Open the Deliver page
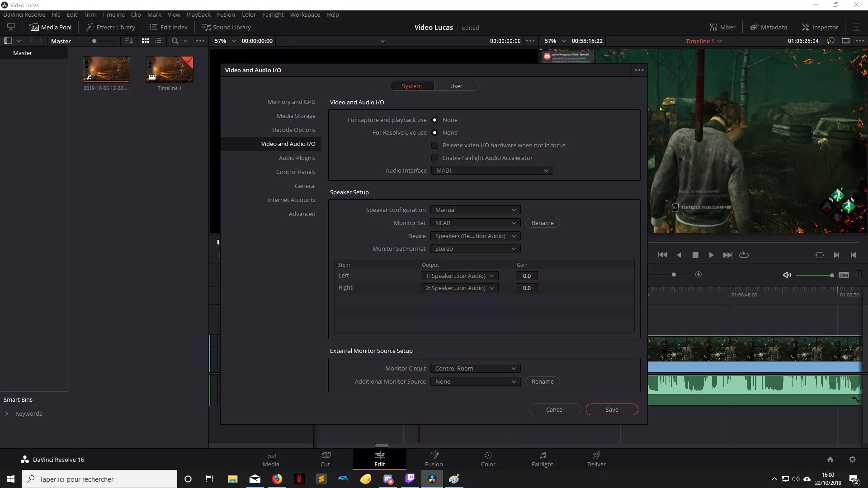The height and width of the screenshot is (488, 868). click(x=596, y=459)
